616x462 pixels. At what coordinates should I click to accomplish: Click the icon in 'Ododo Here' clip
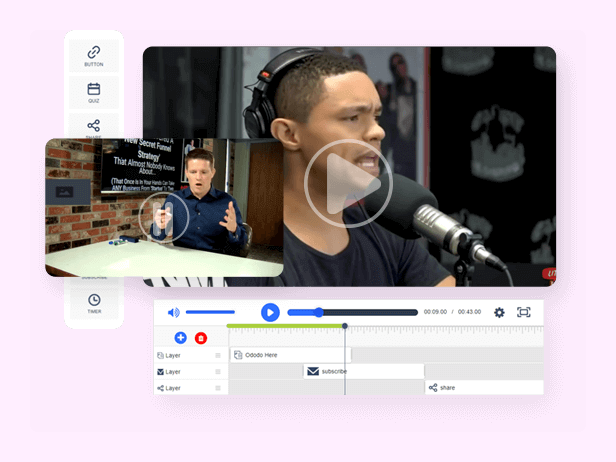point(238,355)
